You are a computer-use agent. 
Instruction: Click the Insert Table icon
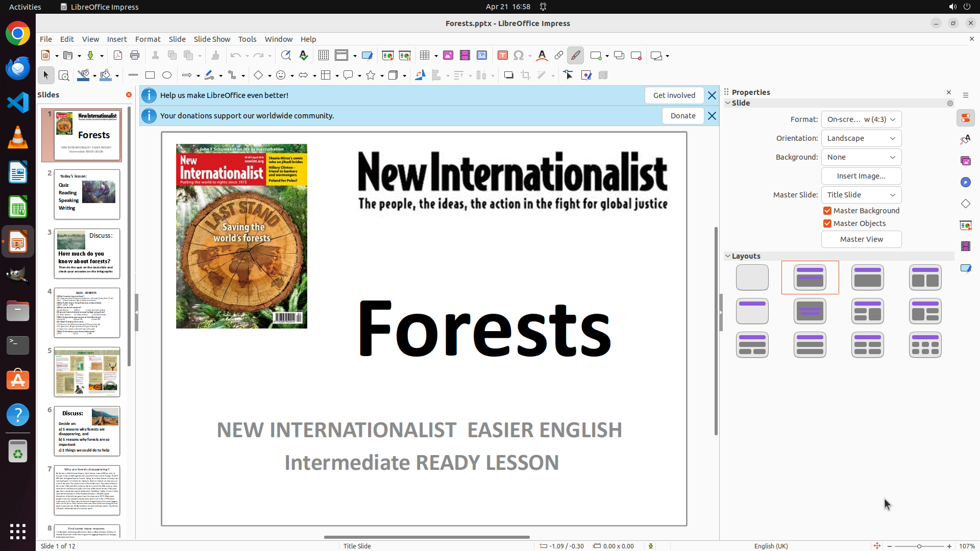click(x=425, y=56)
